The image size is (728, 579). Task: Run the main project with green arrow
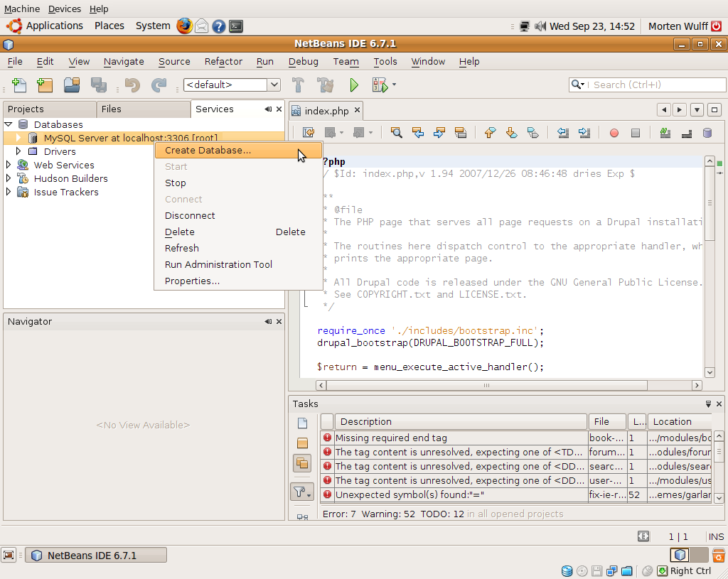[x=354, y=85]
